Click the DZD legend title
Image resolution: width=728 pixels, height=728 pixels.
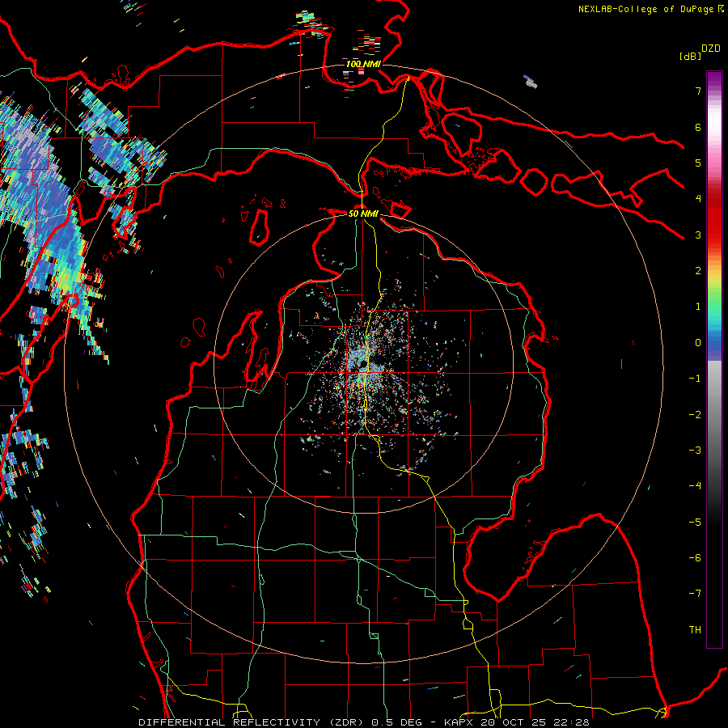click(x=711, y=49)
